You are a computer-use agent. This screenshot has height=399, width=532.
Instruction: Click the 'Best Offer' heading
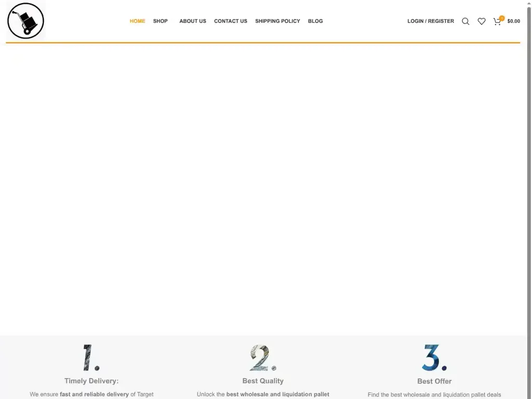click(434, 381)
